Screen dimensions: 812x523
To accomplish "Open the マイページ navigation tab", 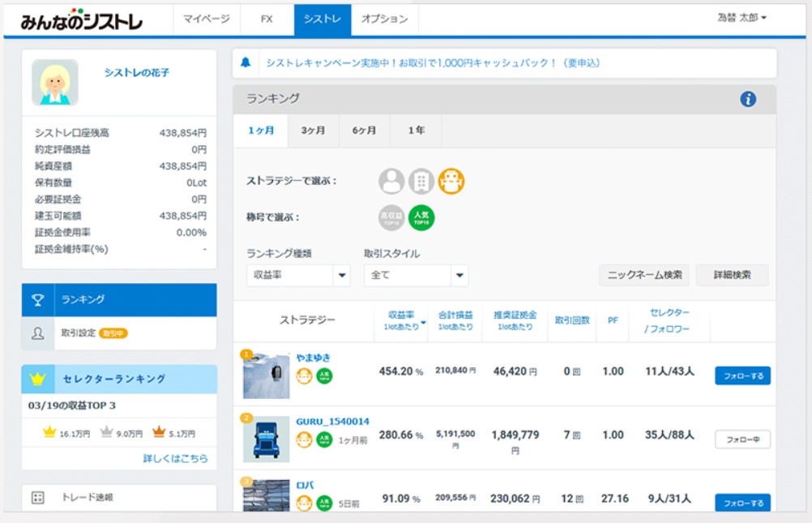I will tap(206, 19).
